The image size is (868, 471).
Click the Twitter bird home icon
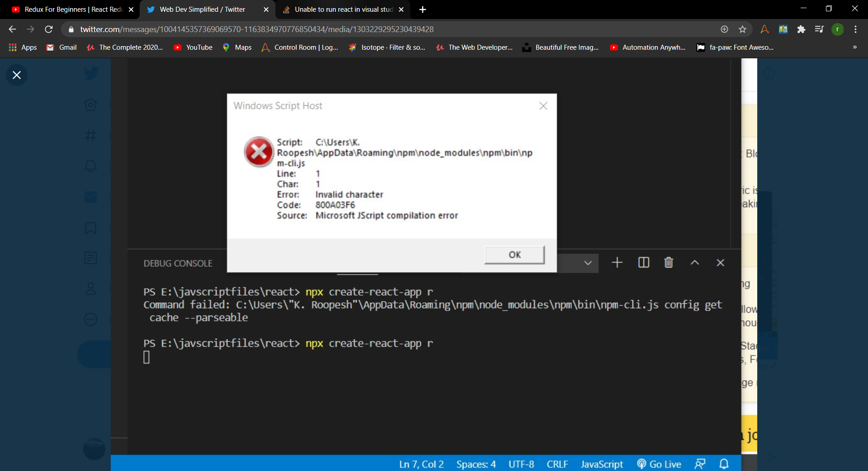point(91,73)
